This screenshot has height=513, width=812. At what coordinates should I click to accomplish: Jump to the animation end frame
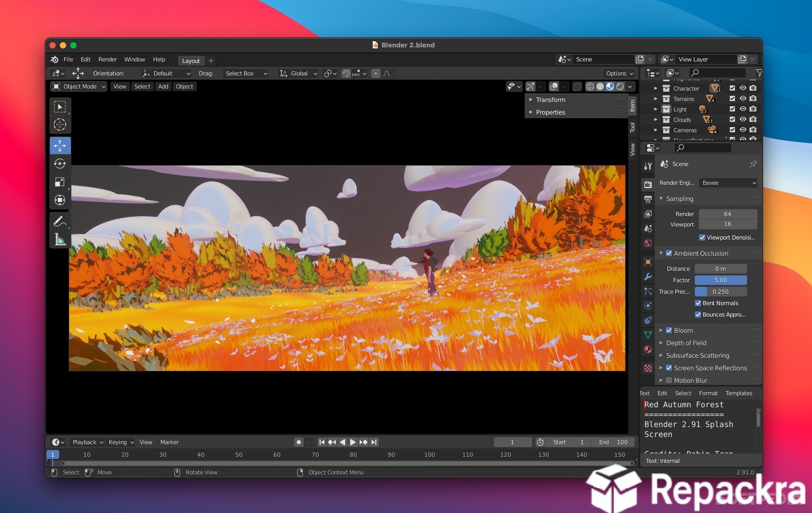[x=374, y=442]
